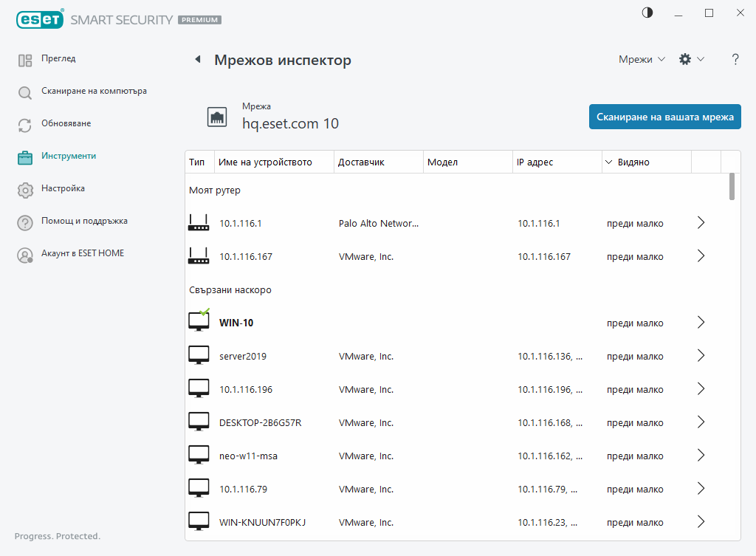756x556 pixels.
Task: Click the DESKTOP-2B6G57R monitor icon
Action: point(199,422)
